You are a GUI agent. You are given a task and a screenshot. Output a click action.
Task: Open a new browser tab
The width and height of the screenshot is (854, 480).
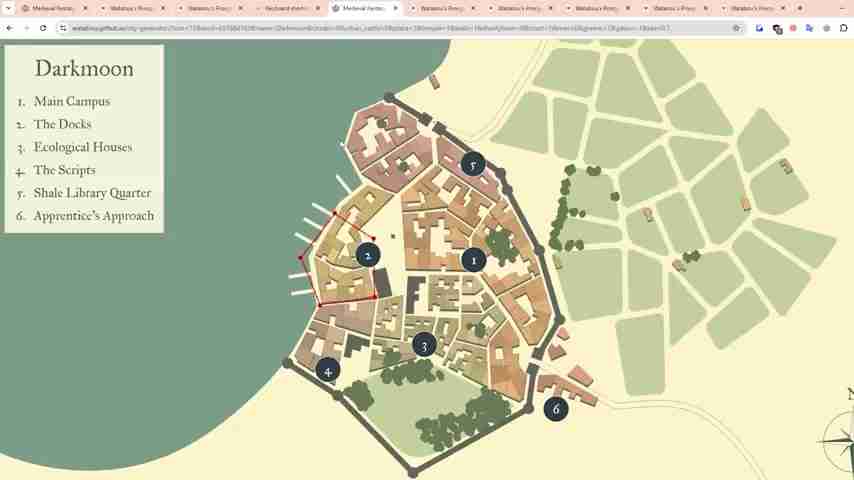click(800, 8)
